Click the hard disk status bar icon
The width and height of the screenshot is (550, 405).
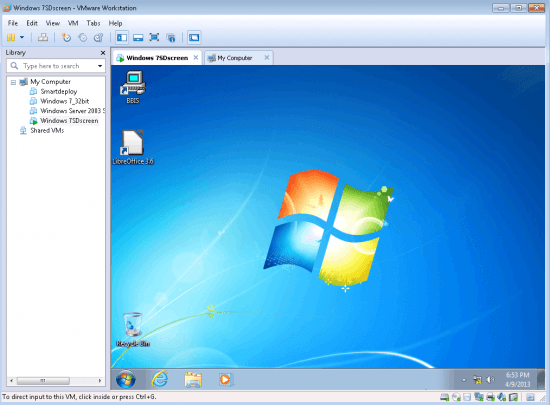(444, 397)
